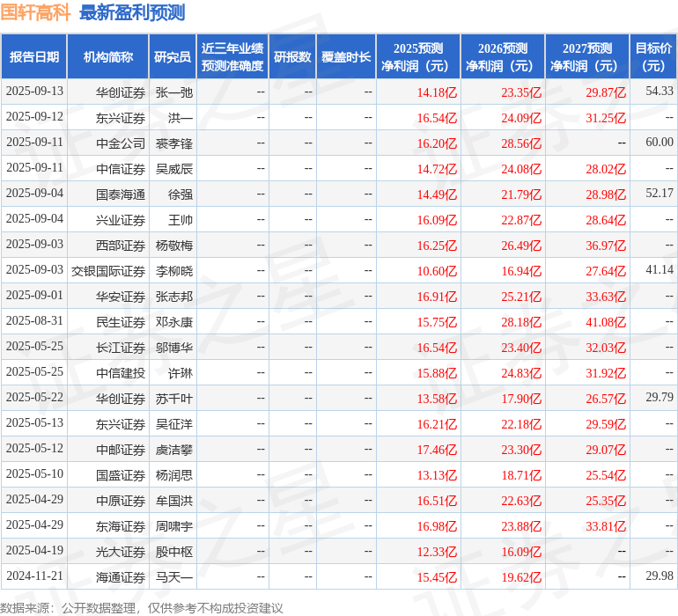
Task: Click institution 国泰海通
Action: [121, 194]
